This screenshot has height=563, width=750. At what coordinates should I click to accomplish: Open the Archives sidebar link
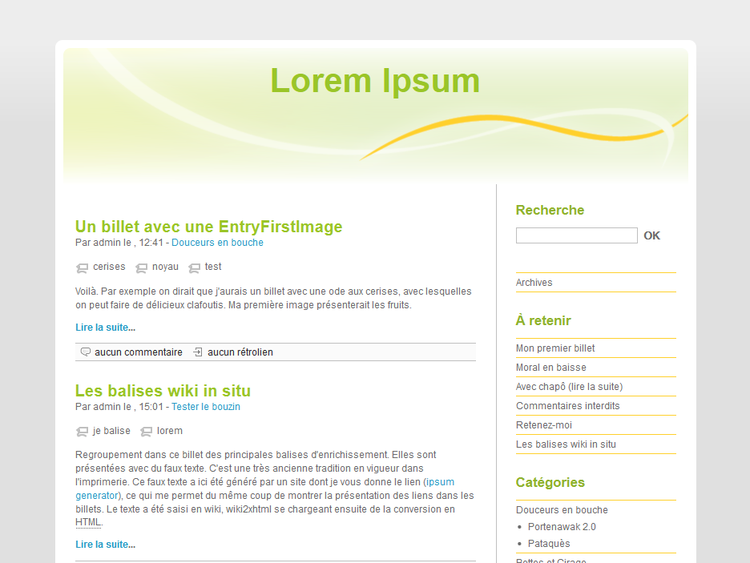534,283
